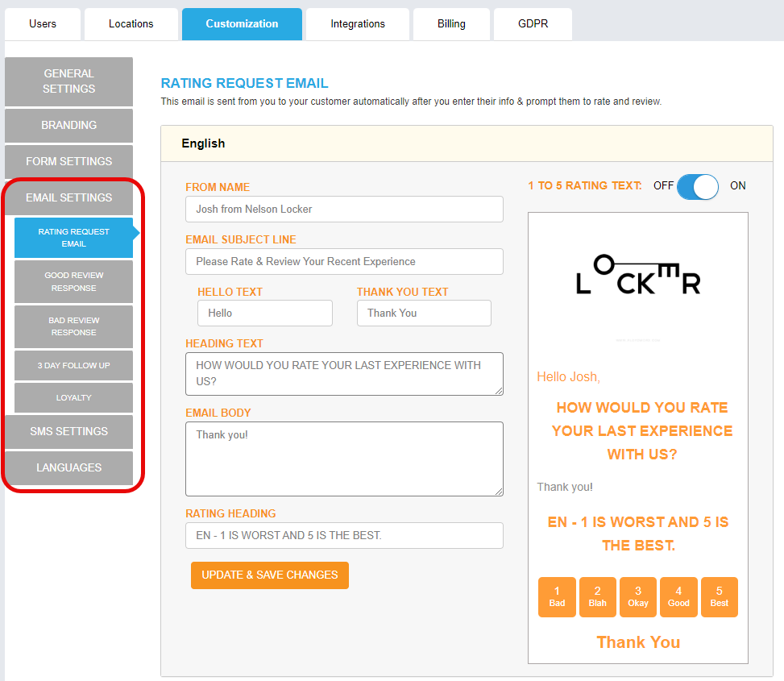Viewport: 784px width, 681px height.
Task: Click the From Name input field
Action: click(344, 209)
